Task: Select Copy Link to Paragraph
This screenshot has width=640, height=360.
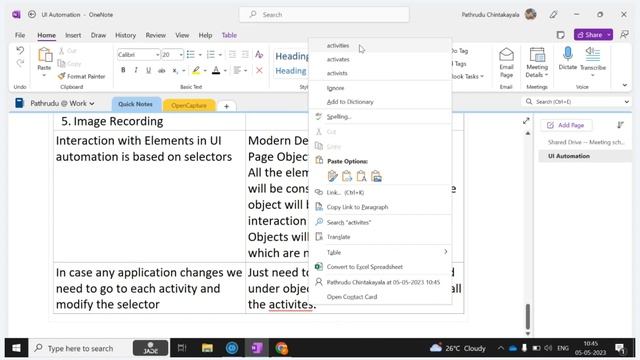Action: point(380,207)
